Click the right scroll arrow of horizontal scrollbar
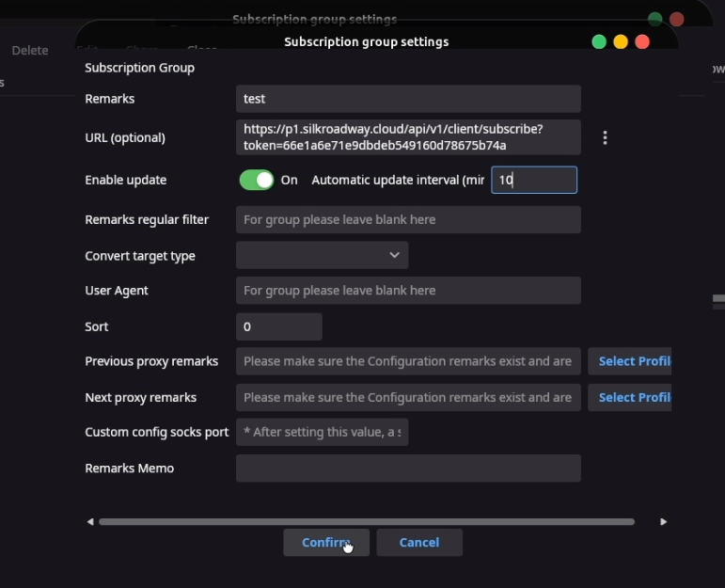The image size is (725, 588). [x=663, y=521]
